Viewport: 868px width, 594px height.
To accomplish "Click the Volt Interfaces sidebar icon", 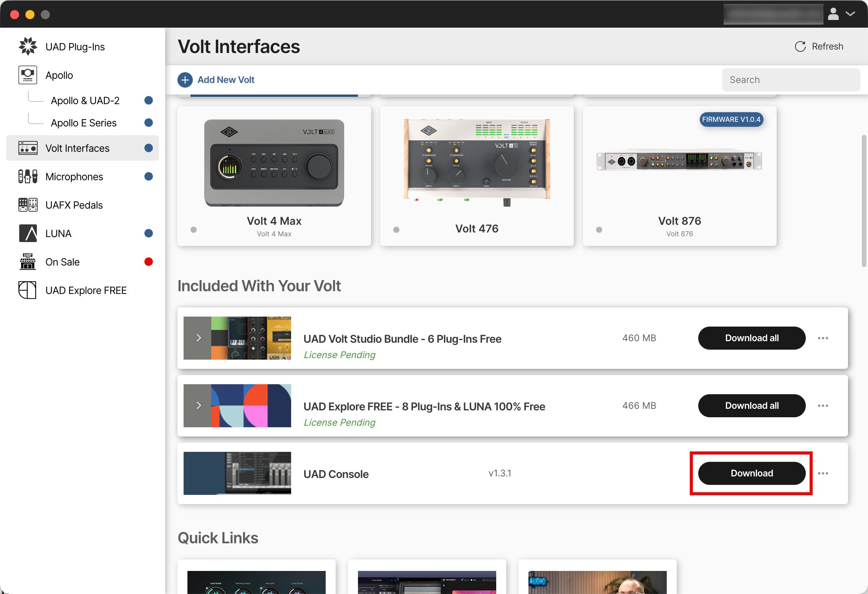I will [x=28, y=148].
